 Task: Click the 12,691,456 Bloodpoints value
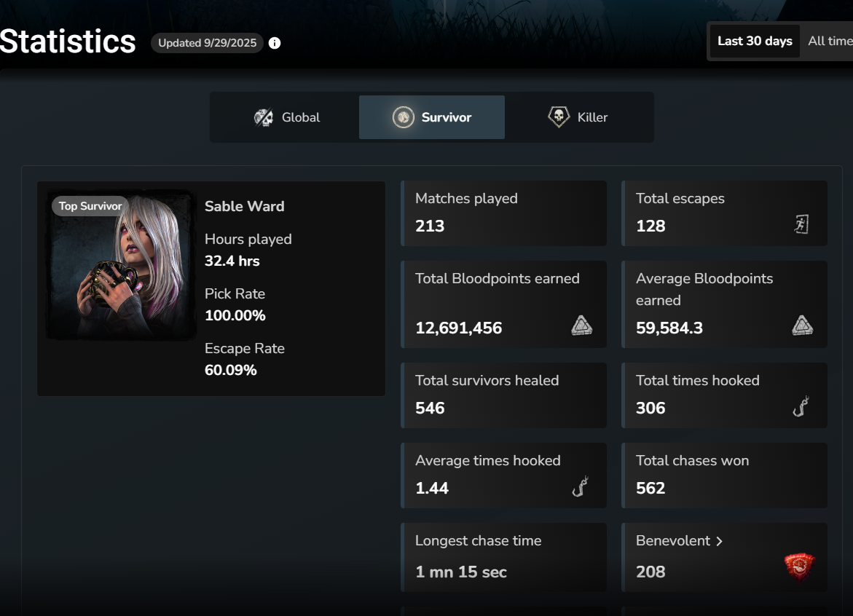(x=459, y=328)
